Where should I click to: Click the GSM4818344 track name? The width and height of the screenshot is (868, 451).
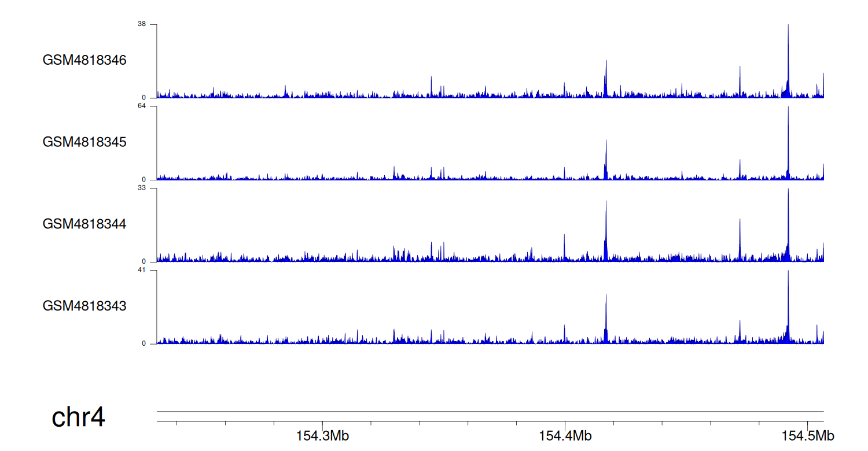[84, 224]
